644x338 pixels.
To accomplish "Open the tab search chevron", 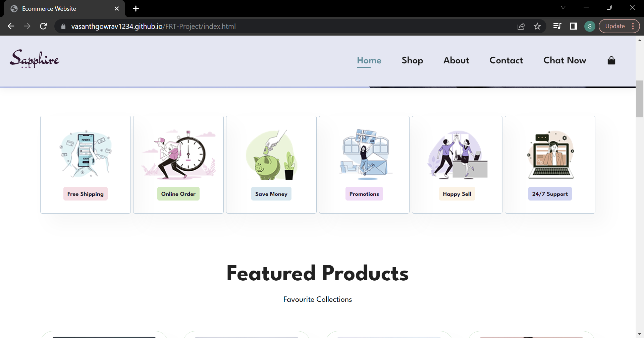I will 563,7.
